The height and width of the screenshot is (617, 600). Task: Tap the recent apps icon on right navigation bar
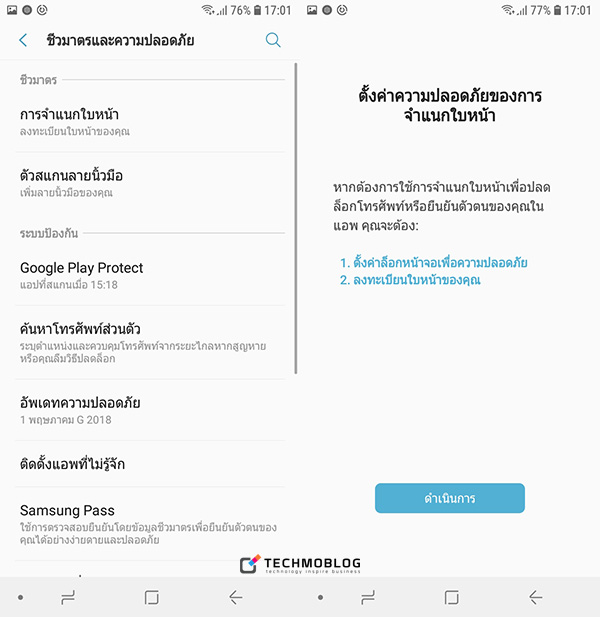click(x=368, y=597)
